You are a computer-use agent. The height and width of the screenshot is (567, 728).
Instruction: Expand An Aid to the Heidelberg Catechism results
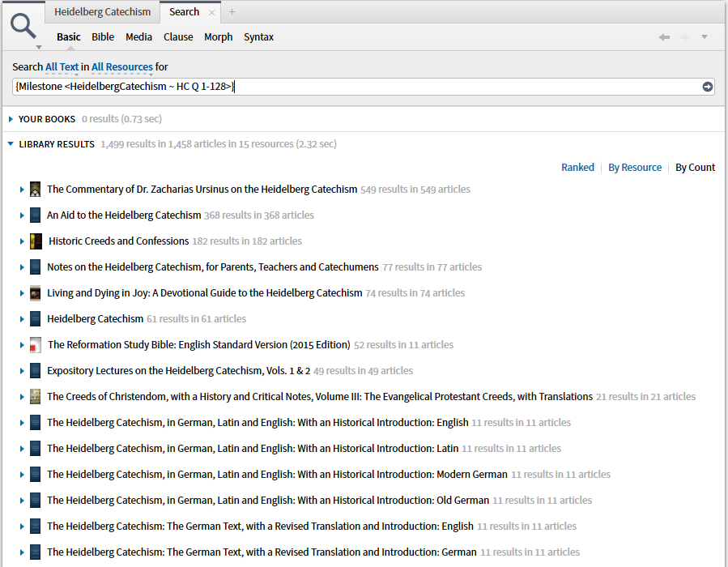coord(22,215)
